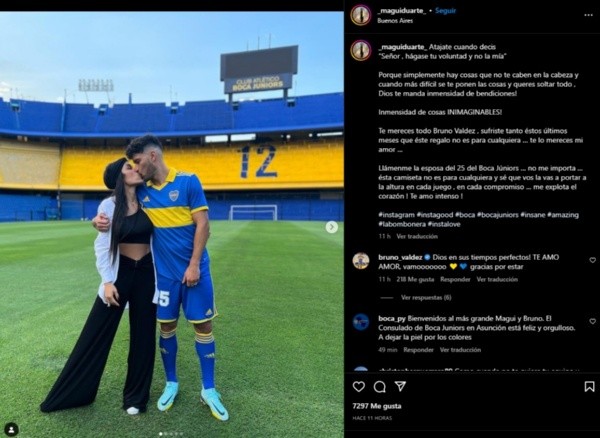Image resolution: width=600 pixels, height=438 pixels.
Task: Open bruno_valdez commenter avatar
Action: coord(360,260)
